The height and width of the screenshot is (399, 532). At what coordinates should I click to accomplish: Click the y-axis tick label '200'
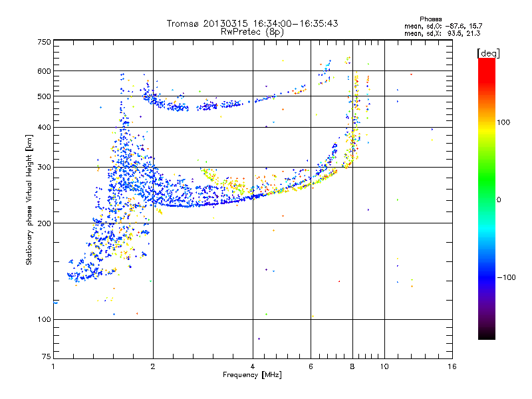click(x=44, y=223)
